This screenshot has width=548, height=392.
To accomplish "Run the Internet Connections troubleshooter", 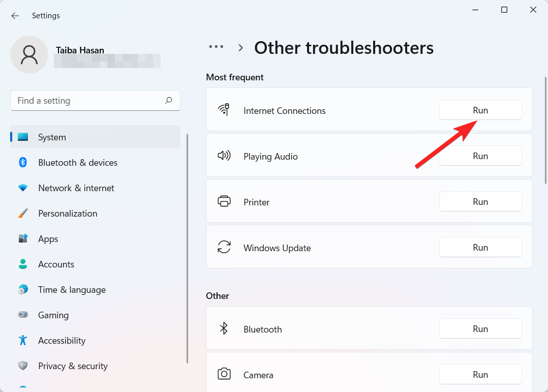I will pyautogui.click(x=480, y=110).
